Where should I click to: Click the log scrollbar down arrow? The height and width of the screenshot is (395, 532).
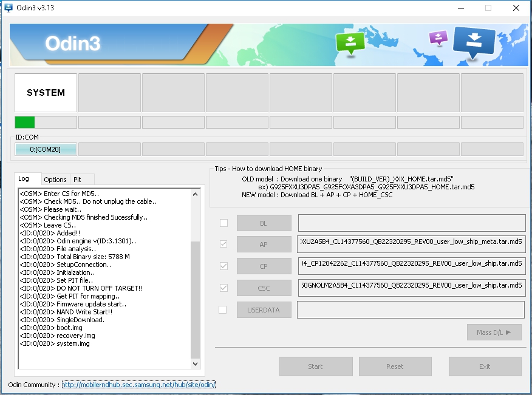(x=195, y=363)
